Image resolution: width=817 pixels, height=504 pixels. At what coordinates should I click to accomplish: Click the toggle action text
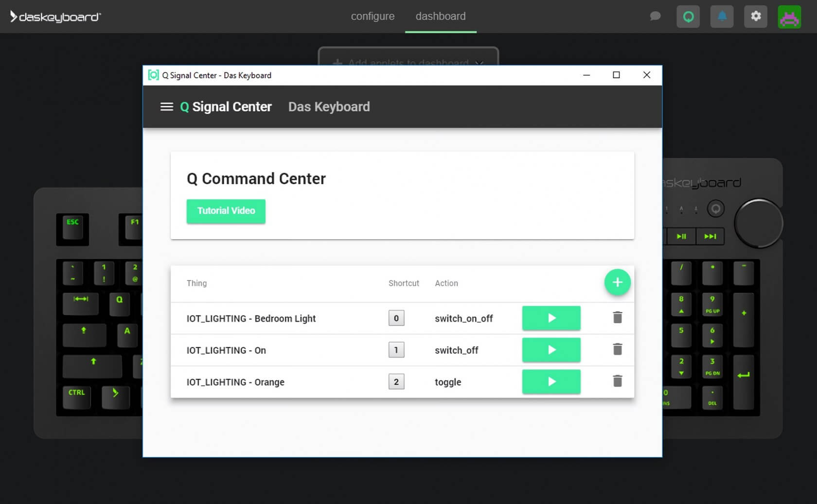(448, 382)
